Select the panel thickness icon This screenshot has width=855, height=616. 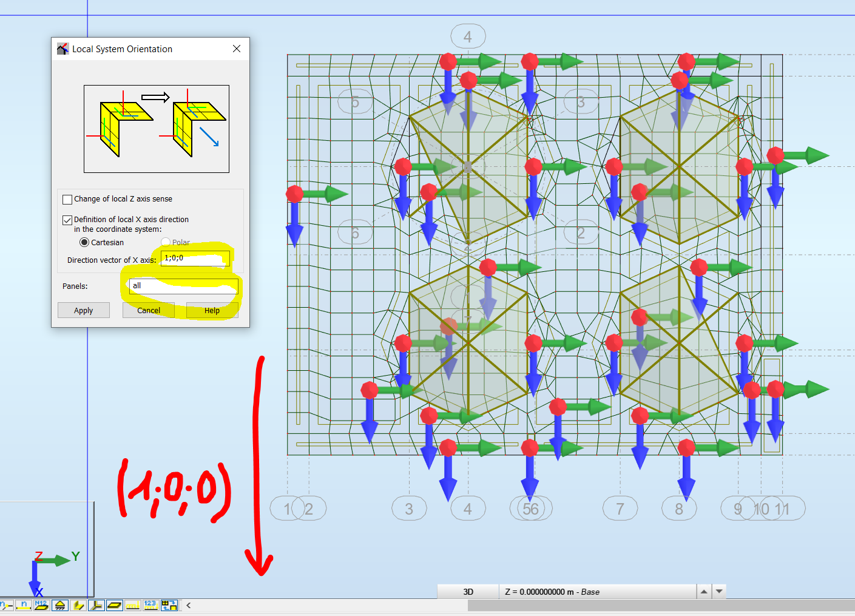pos(115,605)
